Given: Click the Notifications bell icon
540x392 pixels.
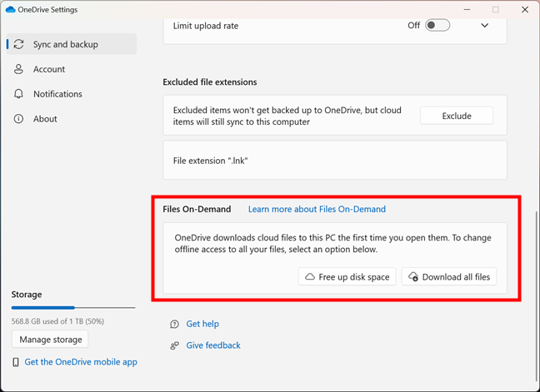Looking at the screenshot, I should click(x=18, y=94).
